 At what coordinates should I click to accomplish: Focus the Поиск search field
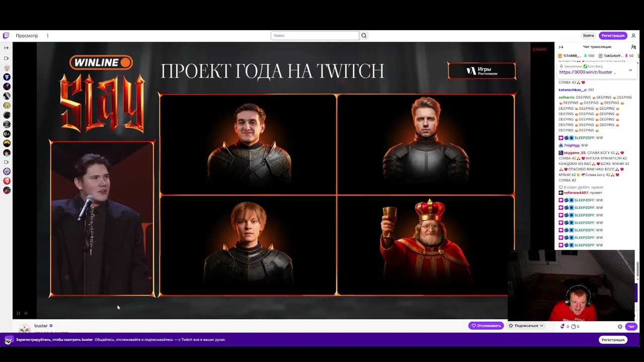point(315,36)
